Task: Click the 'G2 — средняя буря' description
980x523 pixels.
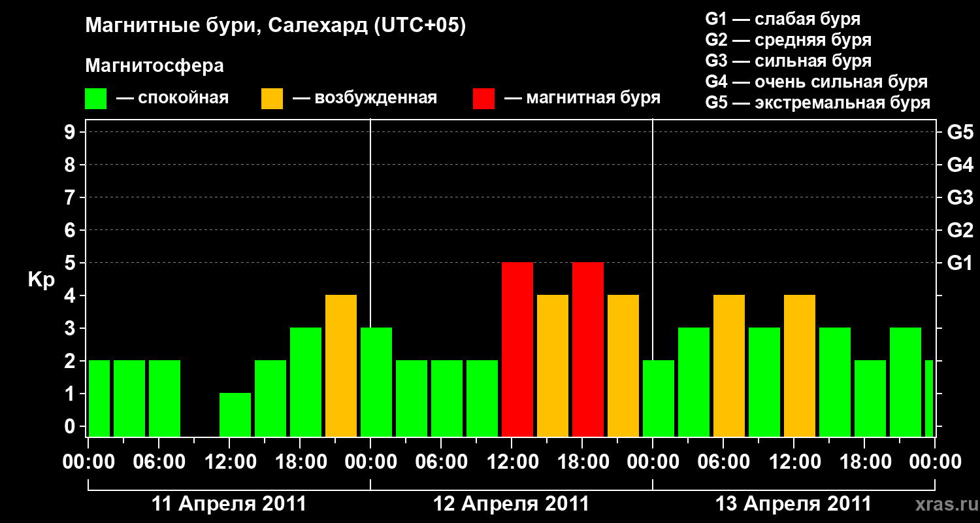Action: (788, 40)
